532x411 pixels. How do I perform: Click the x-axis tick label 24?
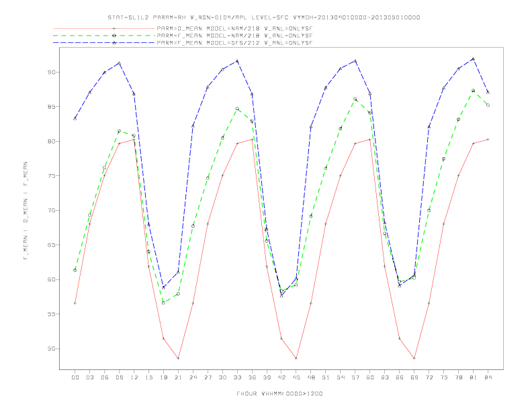click(193, 377)
